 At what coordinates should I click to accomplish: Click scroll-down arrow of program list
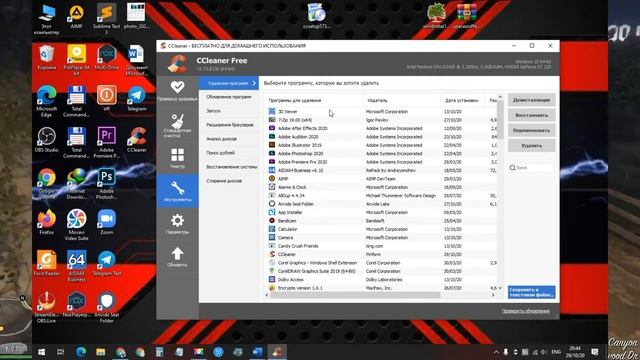pyautogui.click(x=500, y=288)
